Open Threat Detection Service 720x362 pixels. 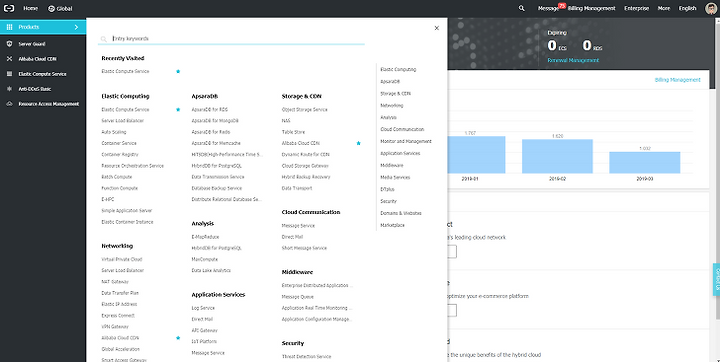pos(306,356)
